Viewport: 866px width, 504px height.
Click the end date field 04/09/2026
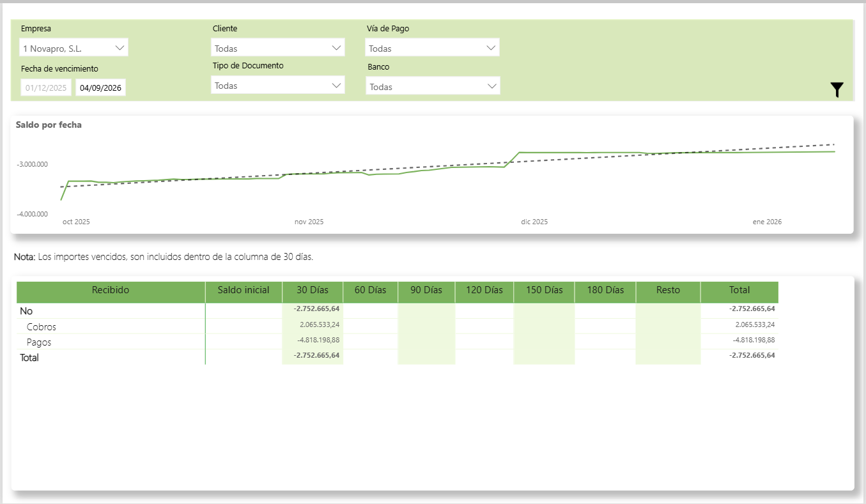(100, 88)
